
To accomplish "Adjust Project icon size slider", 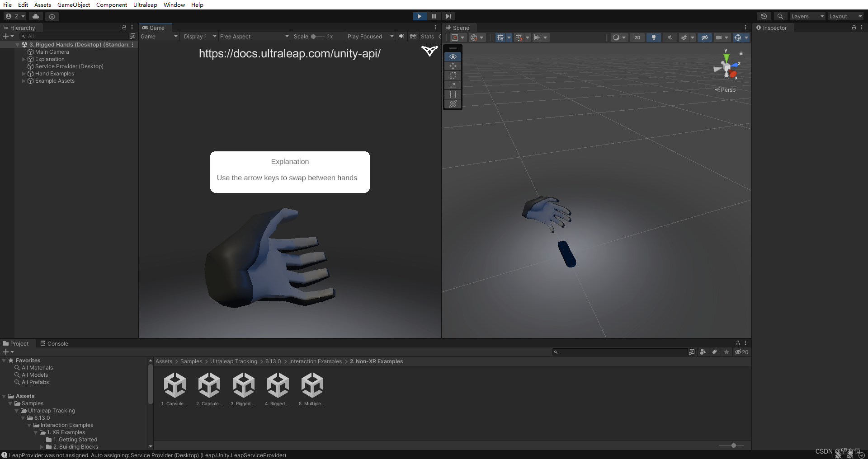I will pyautogui.click(x=731, y=445).
